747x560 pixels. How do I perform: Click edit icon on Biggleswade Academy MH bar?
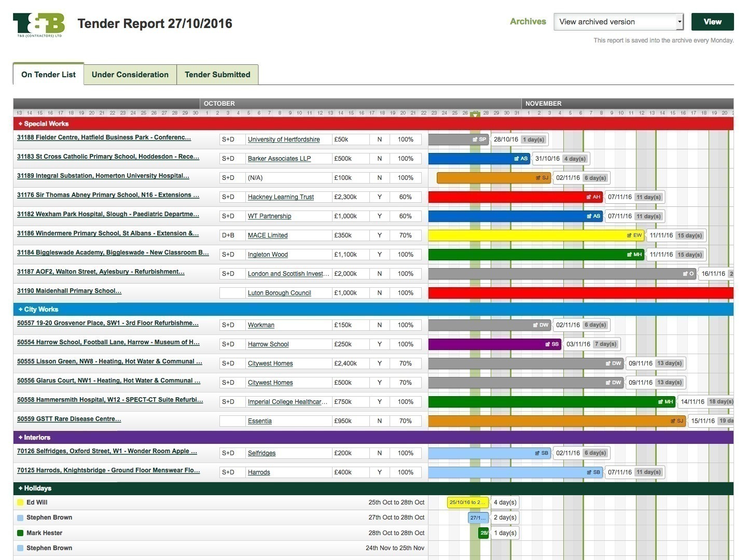point(629,255)
